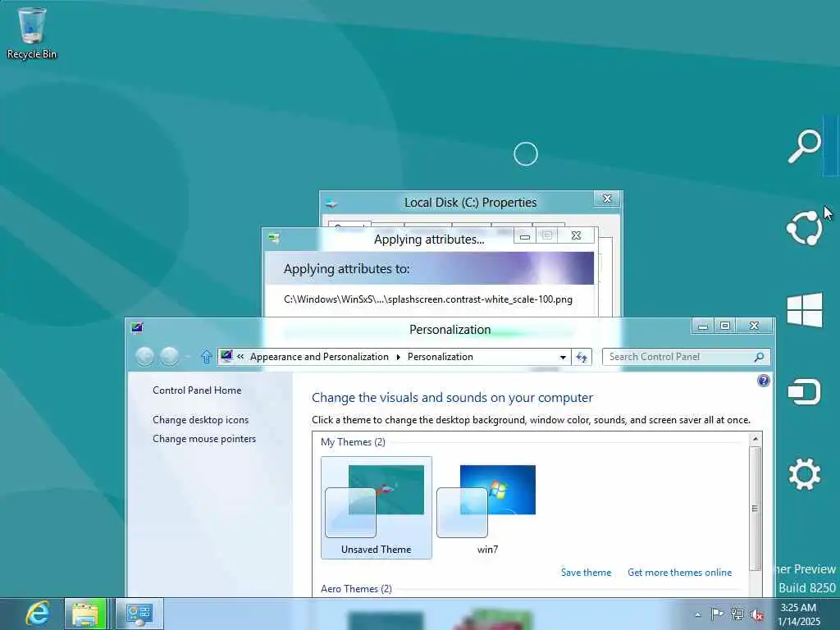Click the themes list scrollbar thumb
The height and width of the screenshot is (630, 840).
pos(756,509)
